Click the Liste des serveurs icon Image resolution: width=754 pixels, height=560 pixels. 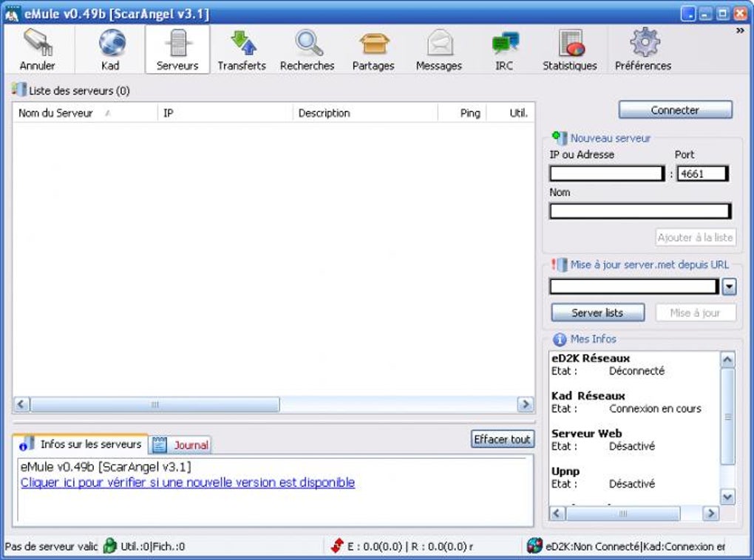18,89
